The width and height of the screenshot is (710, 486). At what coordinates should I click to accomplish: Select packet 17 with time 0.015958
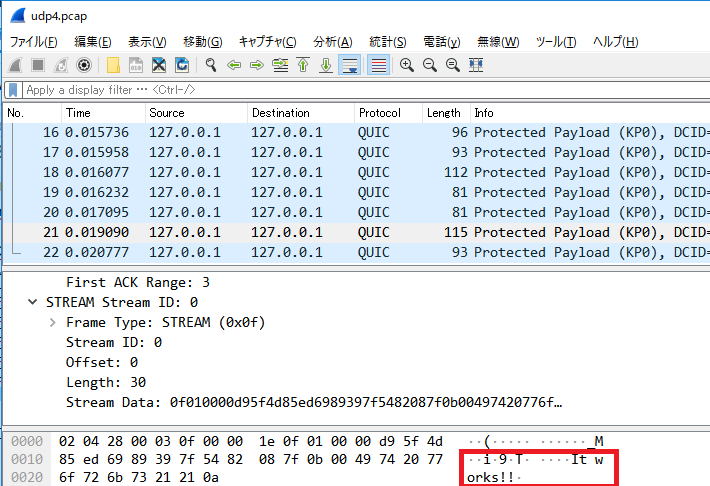coord(357,152)
